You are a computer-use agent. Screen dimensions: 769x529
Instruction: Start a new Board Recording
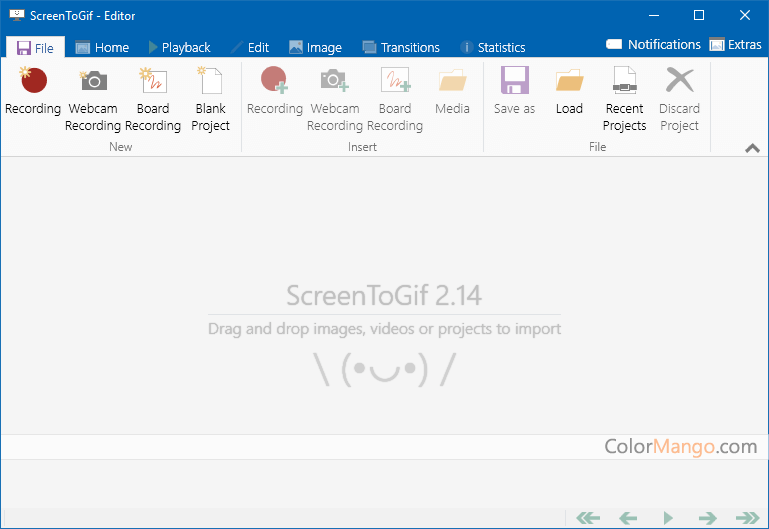click(x=153, y=98)
